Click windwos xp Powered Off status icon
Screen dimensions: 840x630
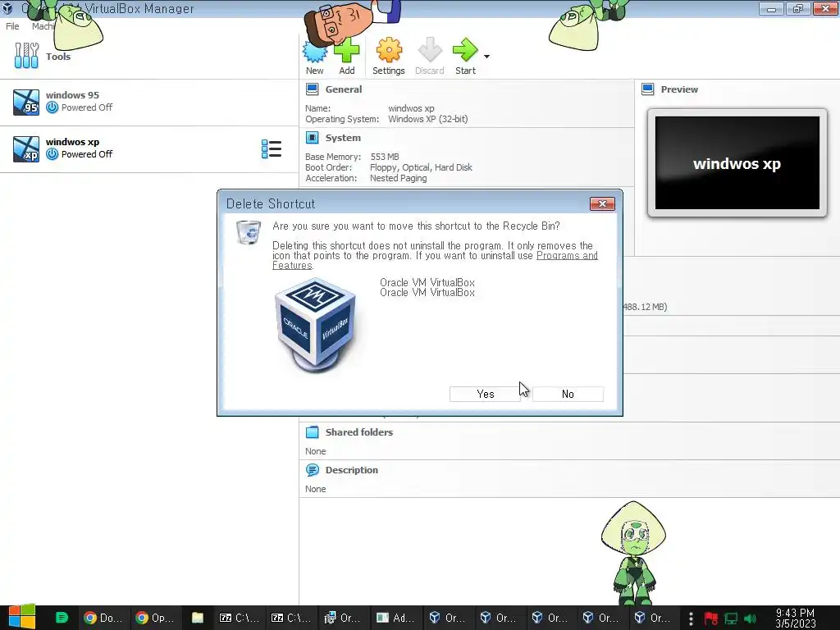pyautogui.click(x=52, y=154)
